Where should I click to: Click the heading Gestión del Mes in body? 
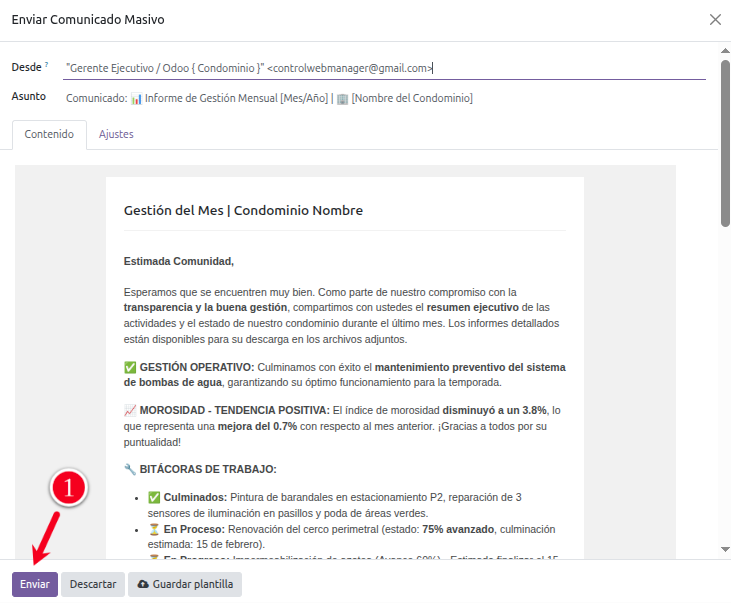pos(243,211)
